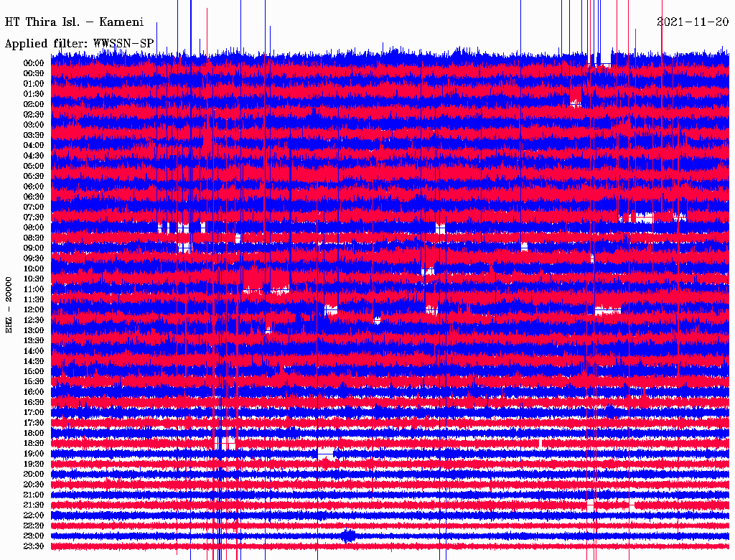Select the 01:30 time label
The image size is (735, 560).
(x=33, y=94)
